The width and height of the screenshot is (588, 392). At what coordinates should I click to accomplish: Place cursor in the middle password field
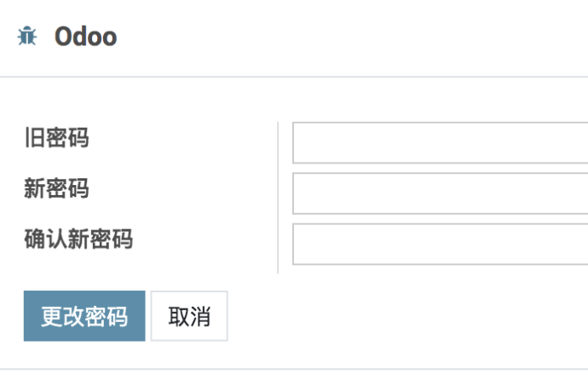(440, 193)
